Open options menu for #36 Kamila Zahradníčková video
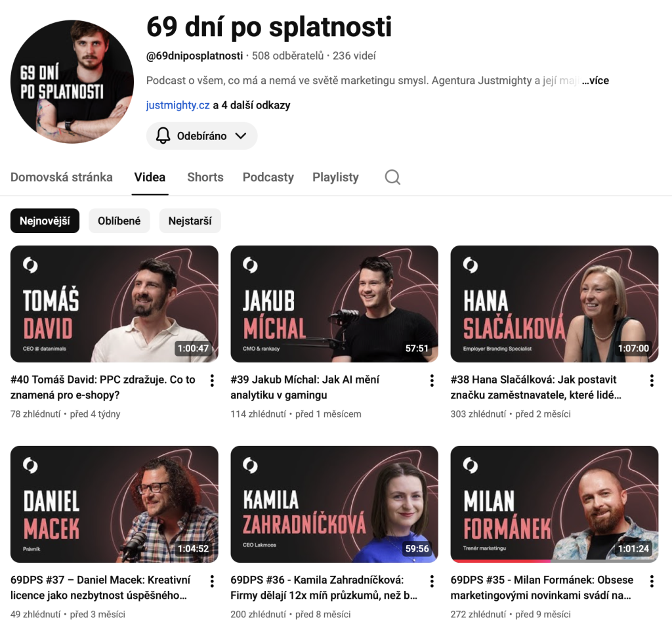This screenshot has width=672, height=633. coord(432,581)
